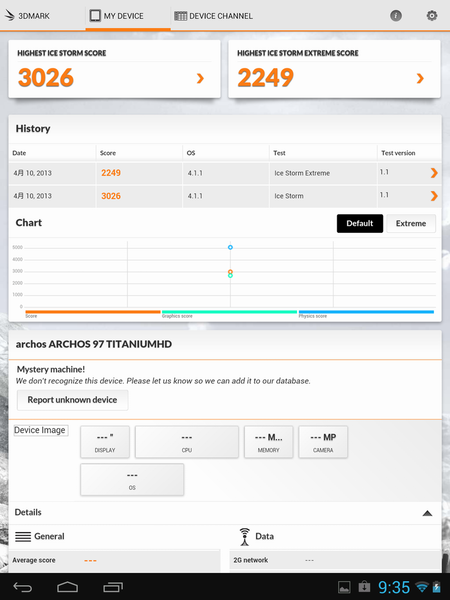The height and width of the screenshot is (600, 450).
Task: Click the Wi-Fi status icon
Action: [x=422, y=587]
